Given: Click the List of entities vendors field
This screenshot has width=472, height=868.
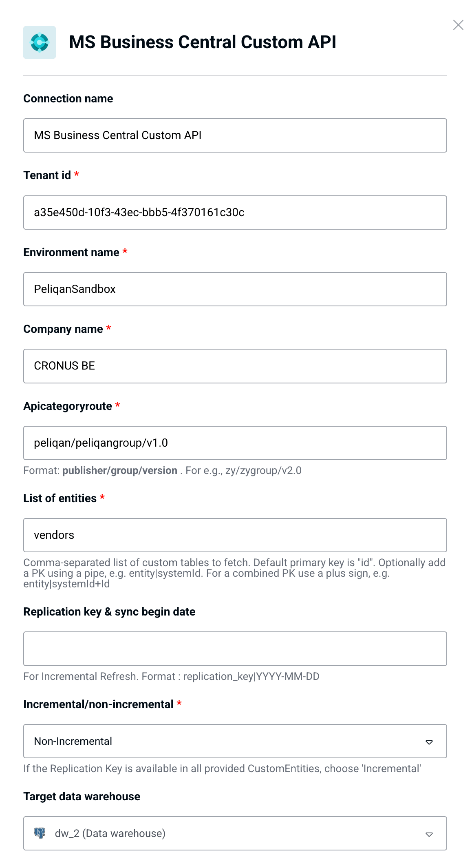Looking at the screenshot, I should pyautogui.click(x=235, y=535).
